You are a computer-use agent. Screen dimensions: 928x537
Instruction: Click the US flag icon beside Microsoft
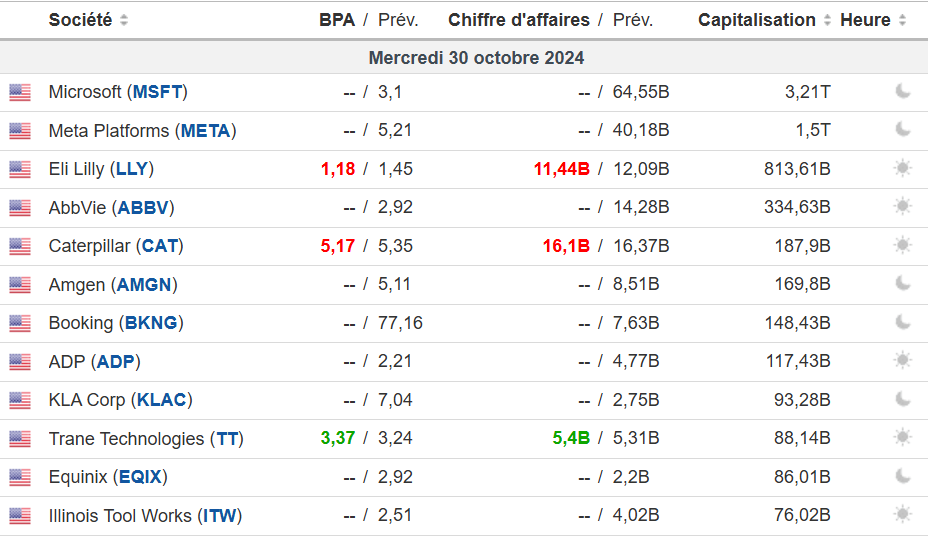click(20, 93)
